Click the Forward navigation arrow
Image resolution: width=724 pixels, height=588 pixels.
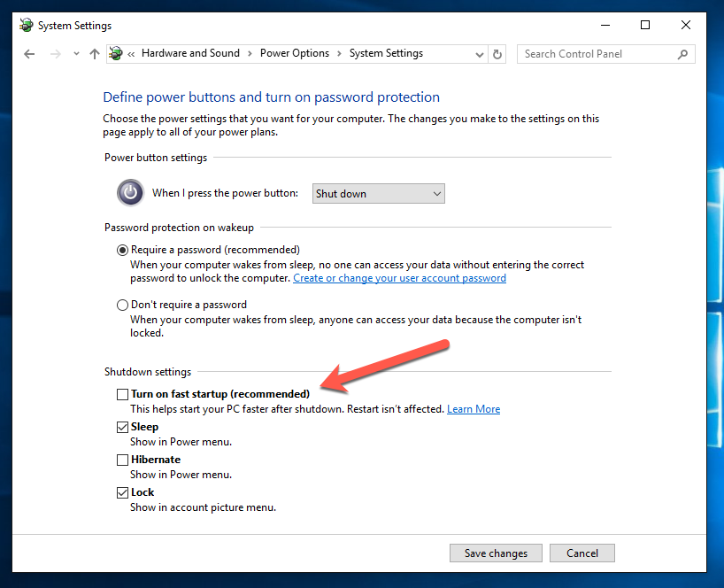55,54
